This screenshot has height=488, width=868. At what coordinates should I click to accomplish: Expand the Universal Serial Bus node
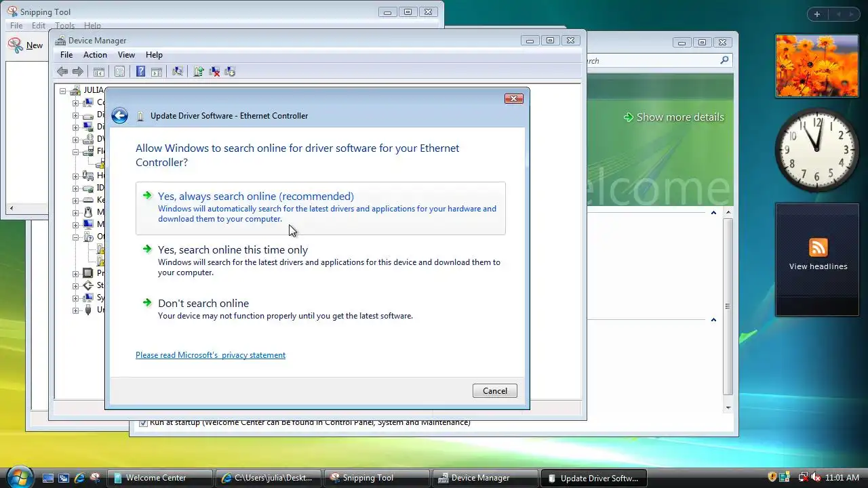click(x=75, y=310)
